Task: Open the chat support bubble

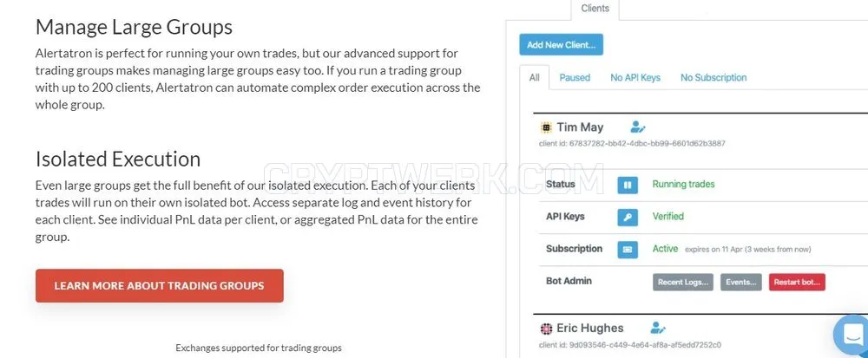Action: coord(852,335)
